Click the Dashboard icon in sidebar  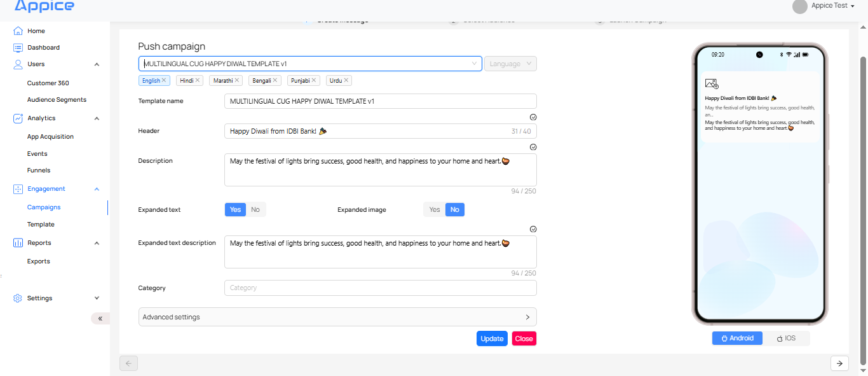point(18,47)
